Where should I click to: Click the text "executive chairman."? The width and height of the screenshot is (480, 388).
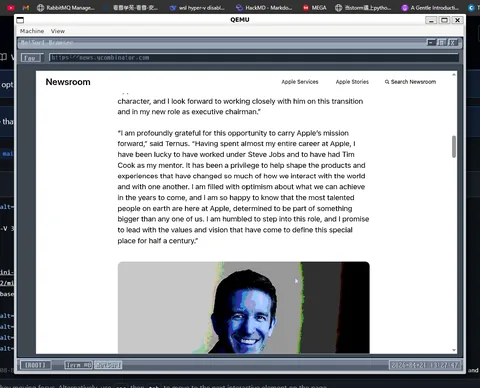(x=226, y=112)
